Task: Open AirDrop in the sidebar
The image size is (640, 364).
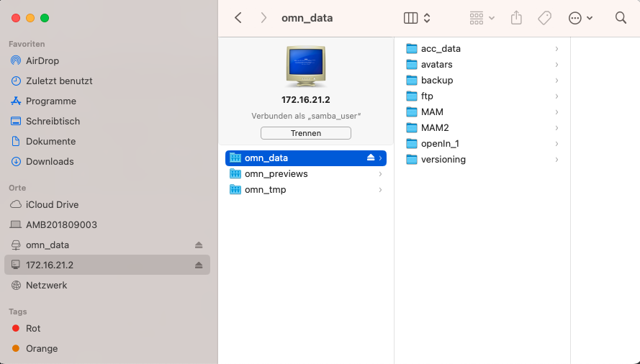Action: pyautogui.click(x=108, y=61)
